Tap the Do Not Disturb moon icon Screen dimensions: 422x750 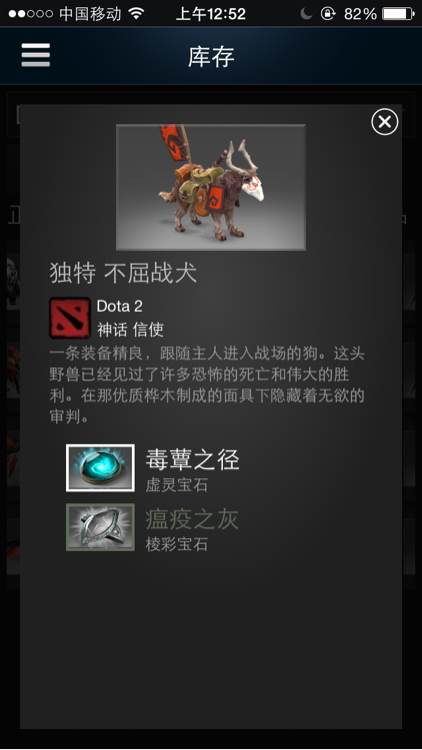point(306,14)
